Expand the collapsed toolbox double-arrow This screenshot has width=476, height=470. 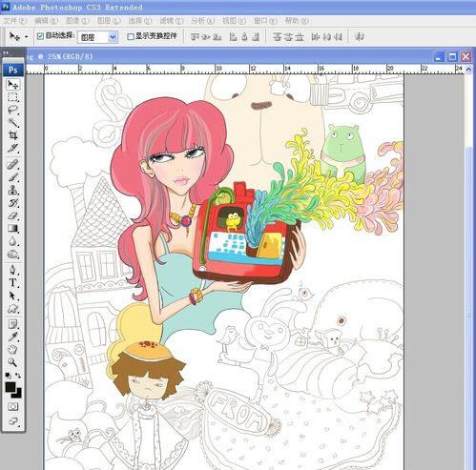click(6, 52)
